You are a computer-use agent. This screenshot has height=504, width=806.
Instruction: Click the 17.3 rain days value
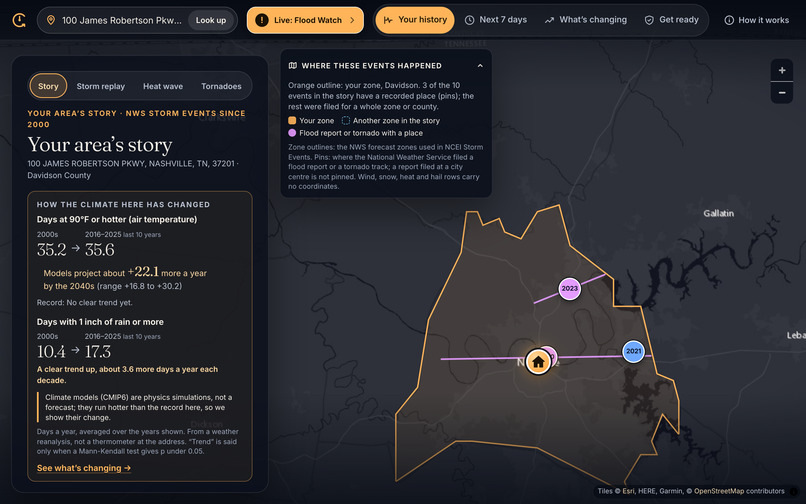tap(98, 352)
